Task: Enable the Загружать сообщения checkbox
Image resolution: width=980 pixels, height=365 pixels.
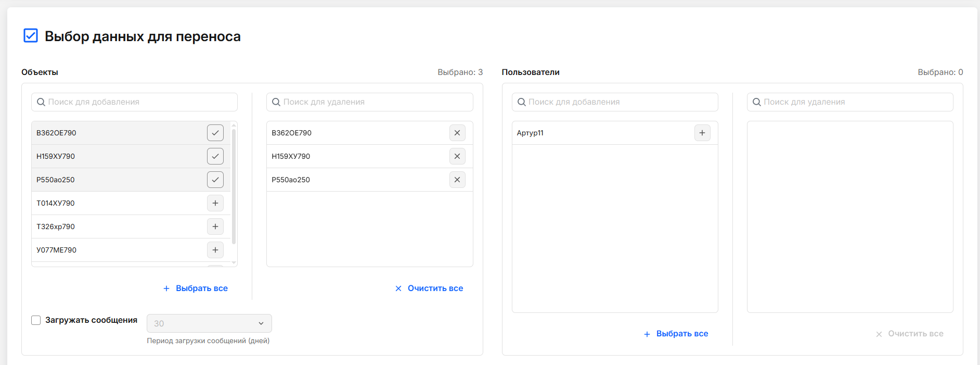Action: tap(36, 320)
